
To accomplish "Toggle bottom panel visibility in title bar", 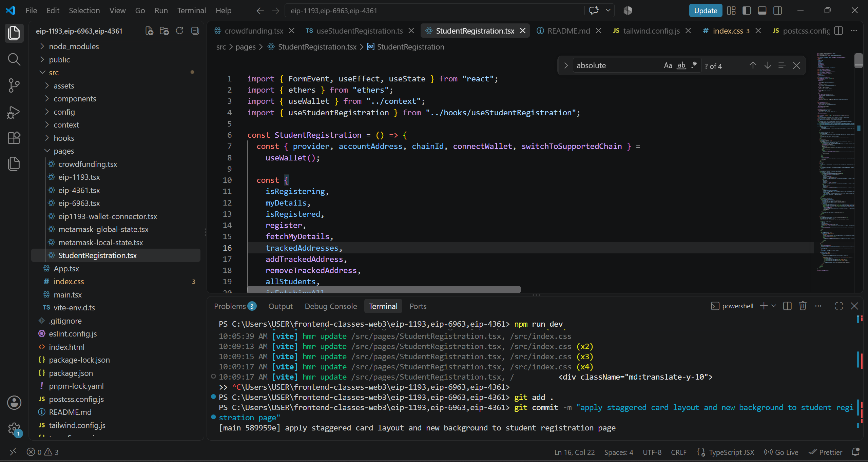I will coord(762,11).
